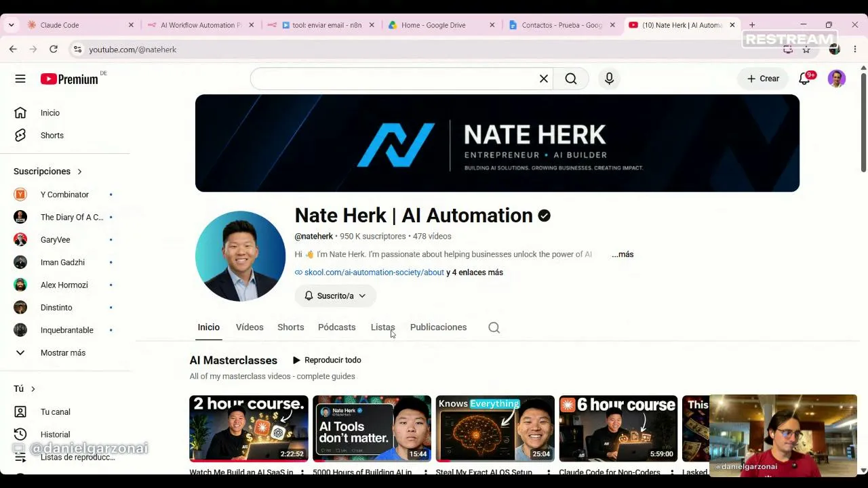
Task: Close the Nate Herk YouTube tab
Action: tap(732, 25)
